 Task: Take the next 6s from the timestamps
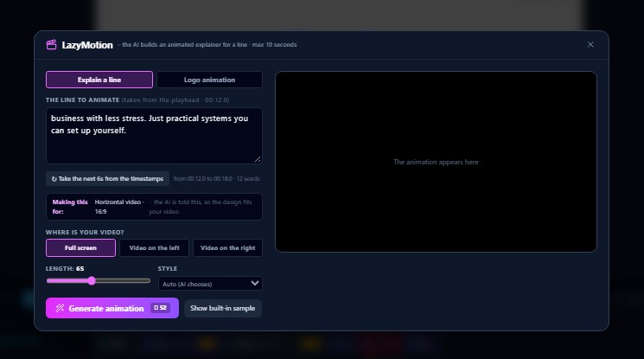[107, 179]
